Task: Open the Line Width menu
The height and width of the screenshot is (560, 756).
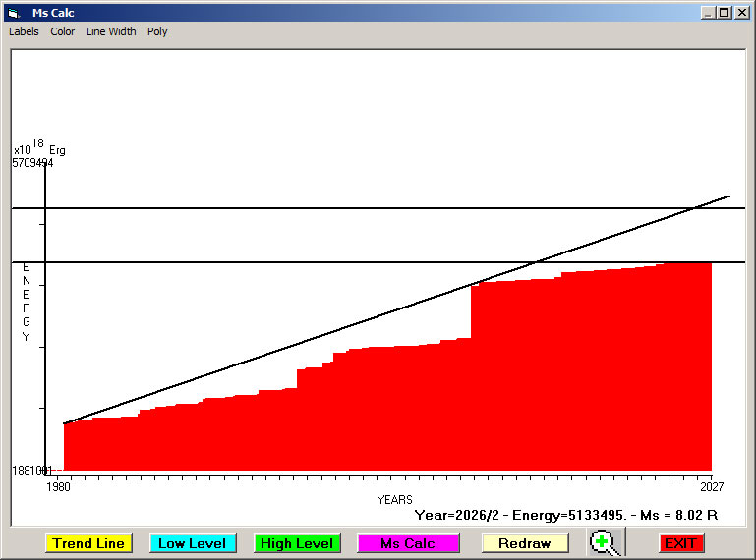Action: 111,31
